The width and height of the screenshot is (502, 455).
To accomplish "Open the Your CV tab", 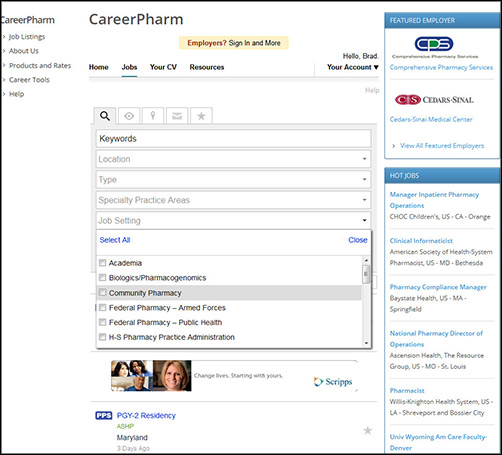I will point(163,67).
